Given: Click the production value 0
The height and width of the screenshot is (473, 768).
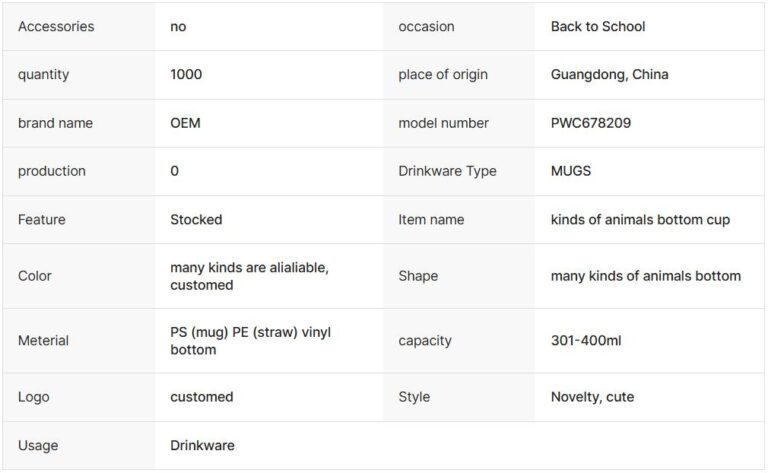Looking at the screenshot, I should click(175, 171).
